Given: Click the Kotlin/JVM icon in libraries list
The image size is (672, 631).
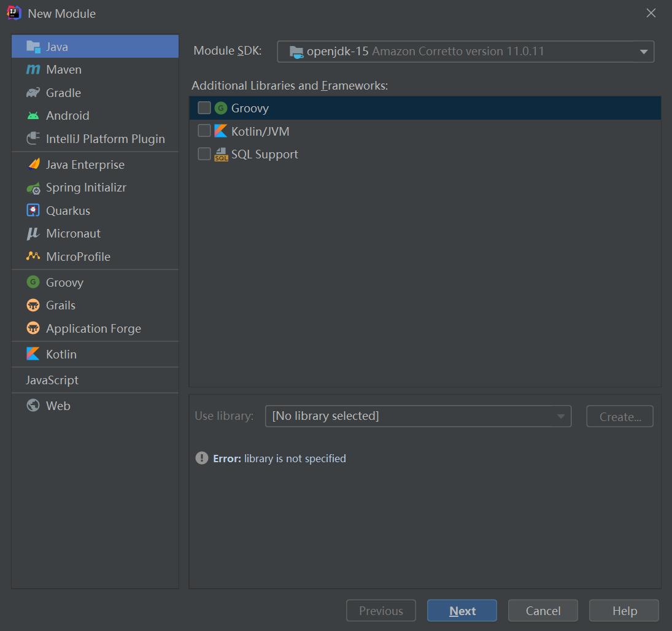Looking at the screenshot, I should tap(221, 131).
